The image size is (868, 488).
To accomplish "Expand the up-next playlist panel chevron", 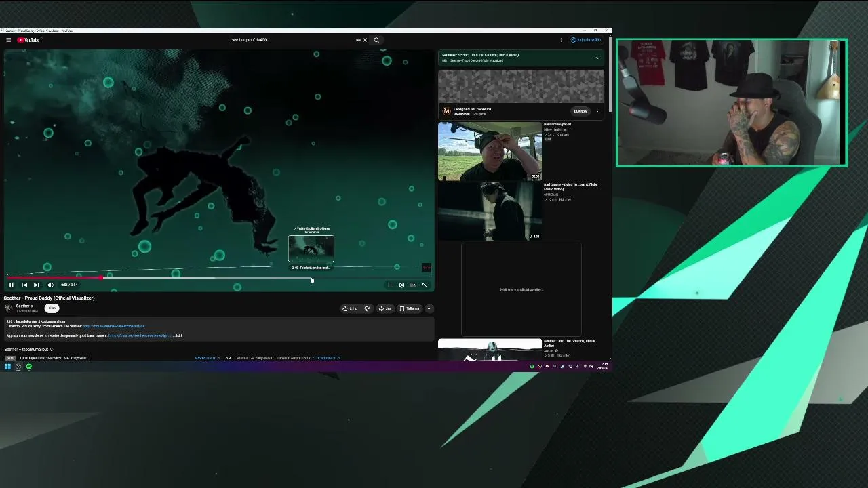I will 597,58.
